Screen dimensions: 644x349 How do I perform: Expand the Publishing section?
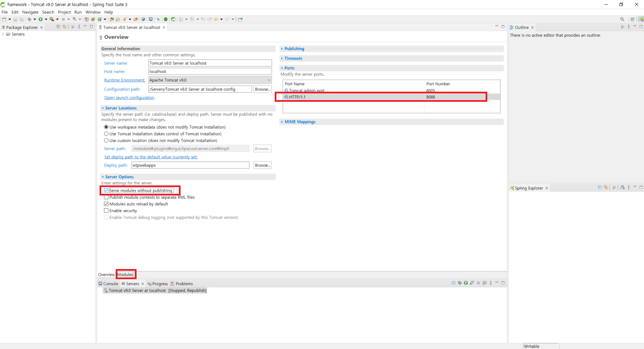(x=294, y=49)
